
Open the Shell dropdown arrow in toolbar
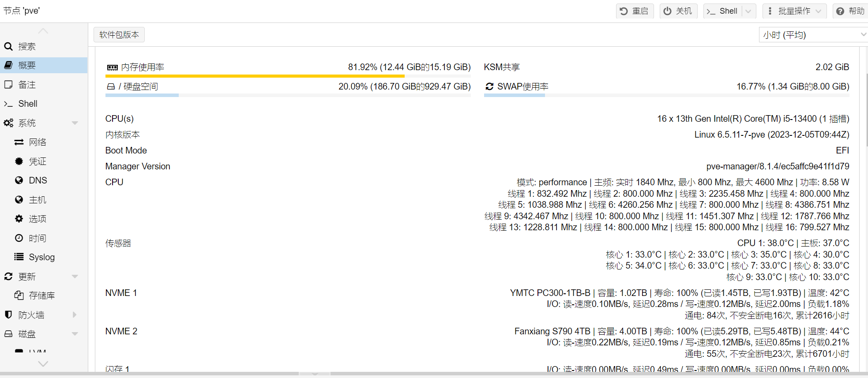[748, 11]
